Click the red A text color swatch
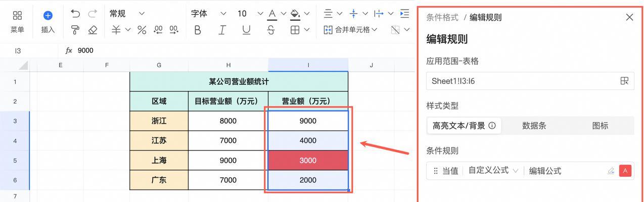The width and height of the screenshot is (644, 202). click(x=625, y=171)
